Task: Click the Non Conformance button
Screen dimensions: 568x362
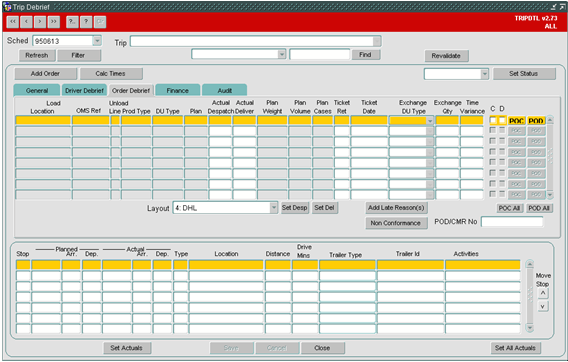Action: 396,223
